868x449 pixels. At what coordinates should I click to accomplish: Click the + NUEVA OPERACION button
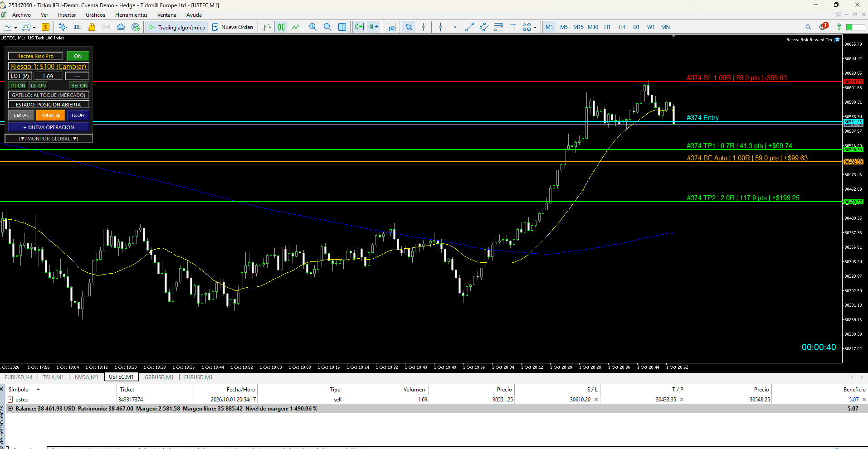click(49, 127)
